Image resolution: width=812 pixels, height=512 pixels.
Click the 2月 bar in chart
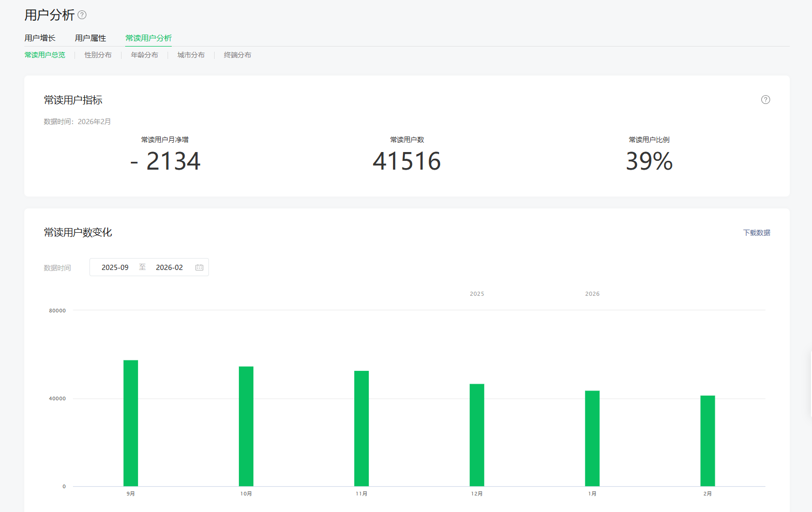tap(708, 441)
